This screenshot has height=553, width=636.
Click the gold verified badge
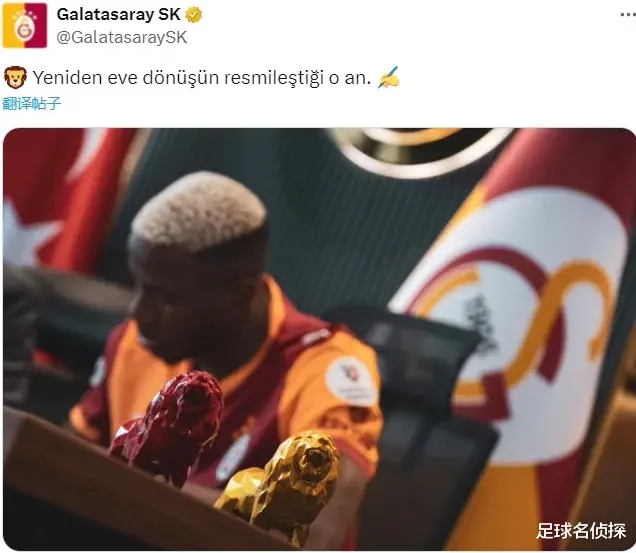pyautogui.click(x=193, y=15)
